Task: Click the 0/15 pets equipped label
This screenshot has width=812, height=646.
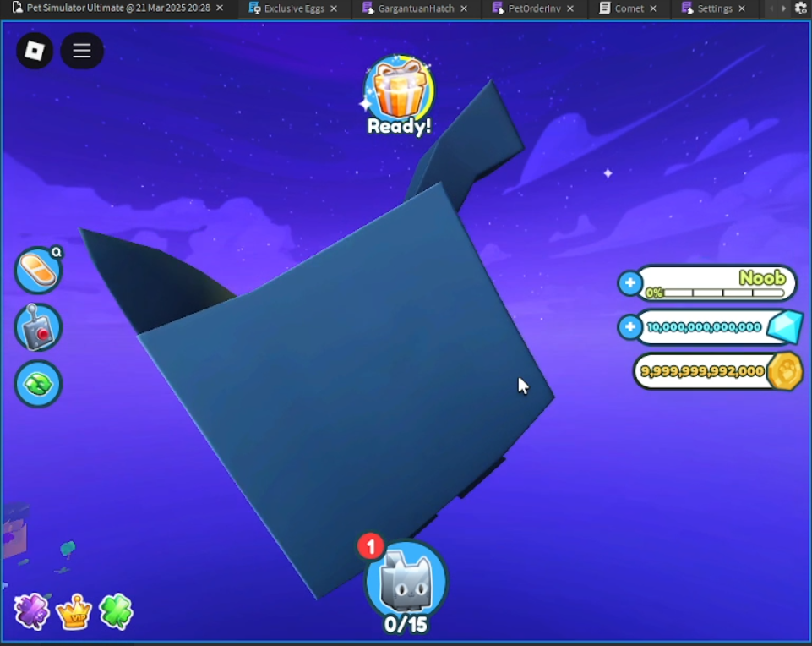Action: [x=406, y=625]
